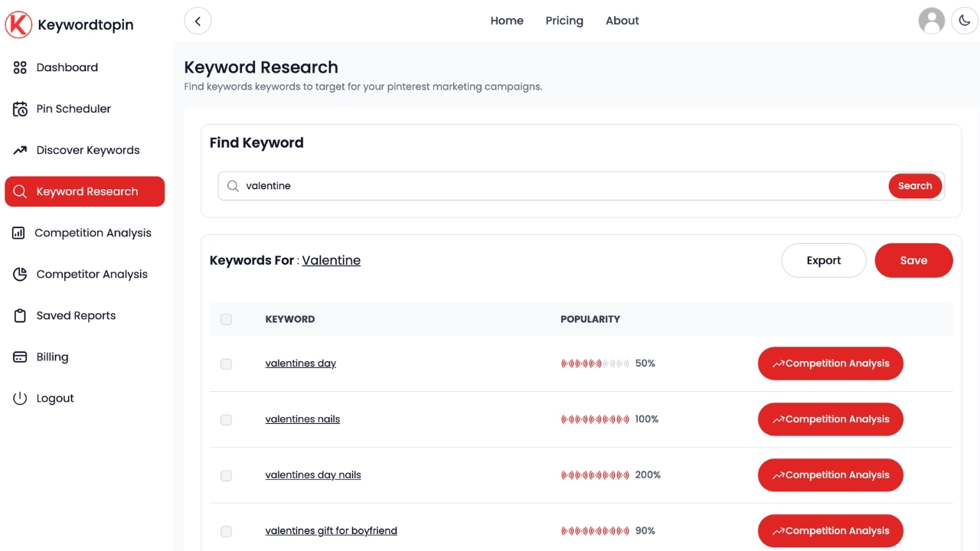Click the POPULARITY column header
Screen dimensions: 980x551
pos(590,319)
